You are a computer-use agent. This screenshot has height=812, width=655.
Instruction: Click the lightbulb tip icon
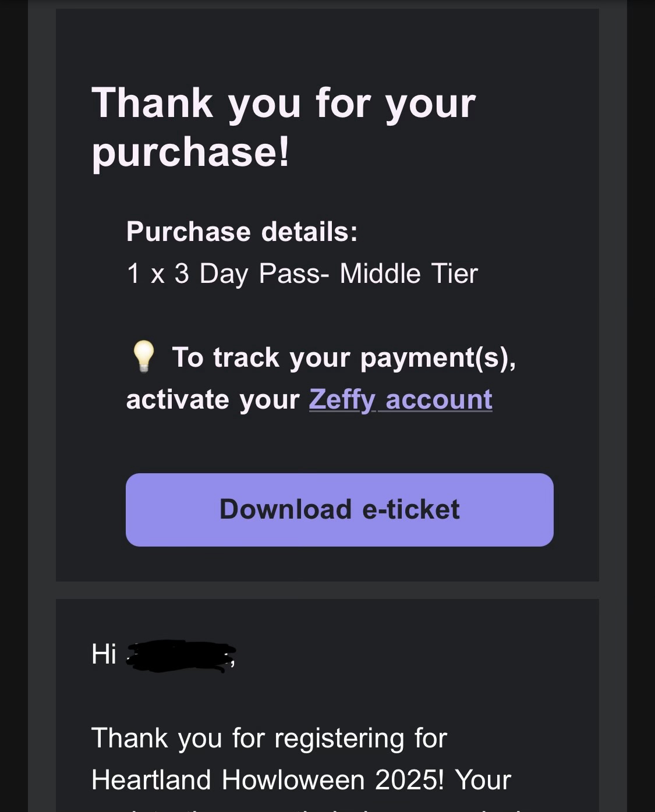tap(143, 356)
